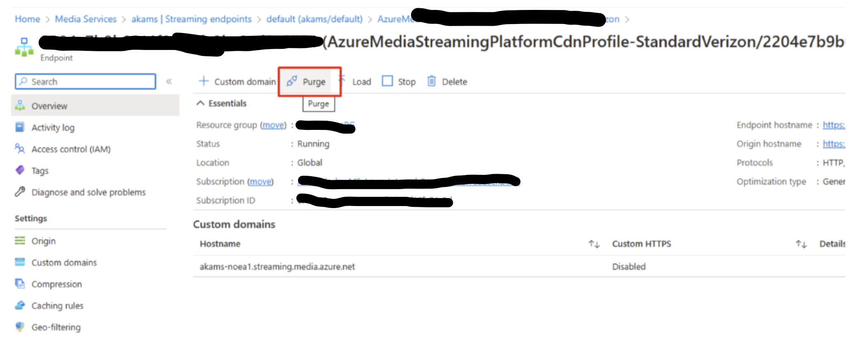Screen dimensions: 868x352
Task: Open Overview in the sidebar
Action: (x=95, y=106)
